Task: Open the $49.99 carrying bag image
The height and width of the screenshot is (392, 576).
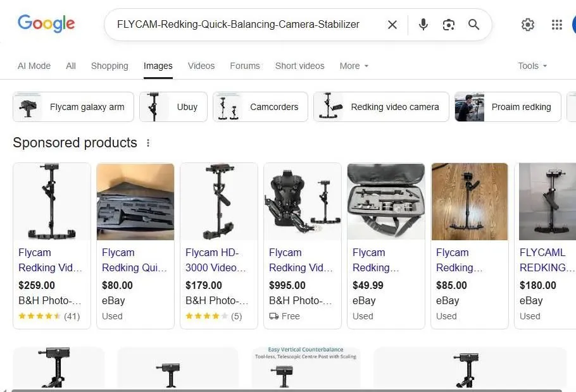Action: (386, 202)
